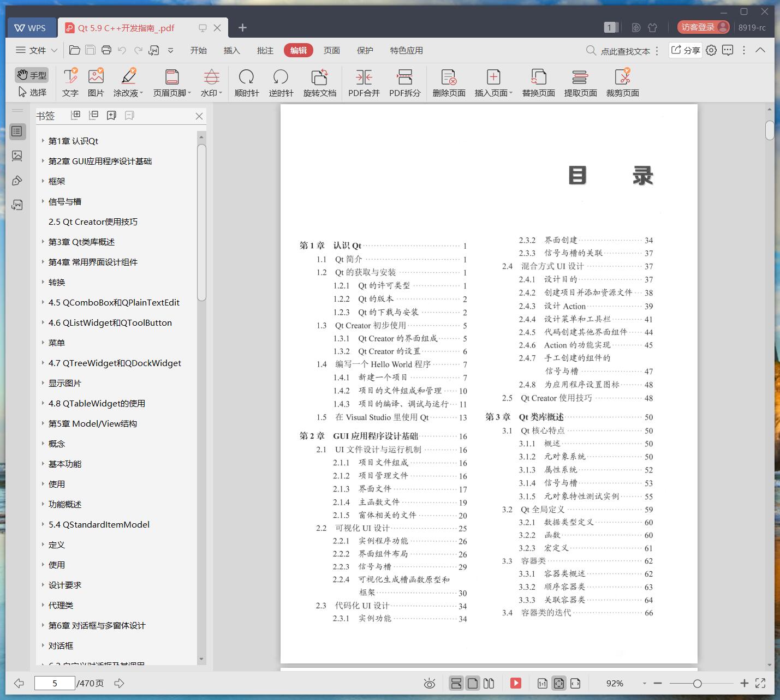Select the 第6章 对话框与多窗体设计 bookmark

(97, 625)
